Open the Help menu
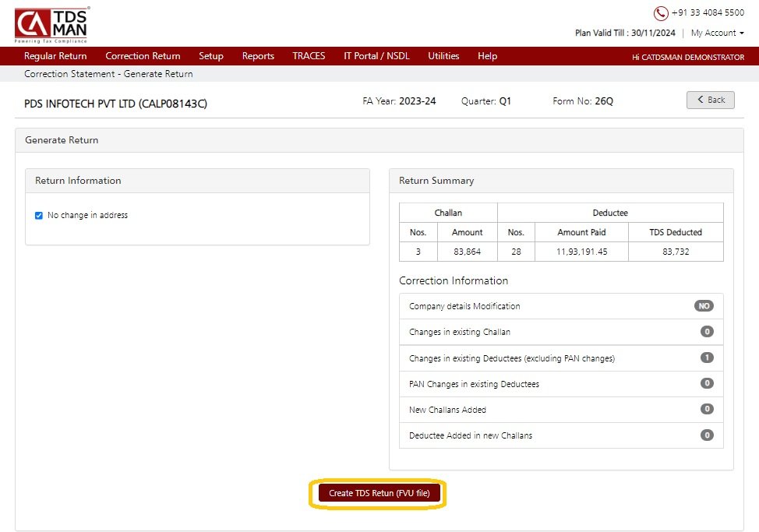The height and width of the screenshot is (532, 759). click(x=488, y=56)
